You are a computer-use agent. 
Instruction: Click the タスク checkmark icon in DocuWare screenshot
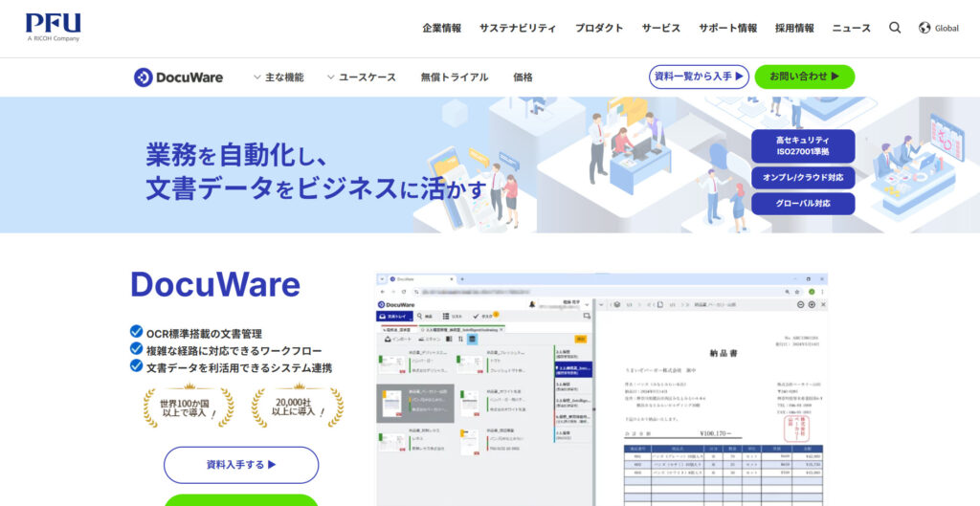[477, 316]
